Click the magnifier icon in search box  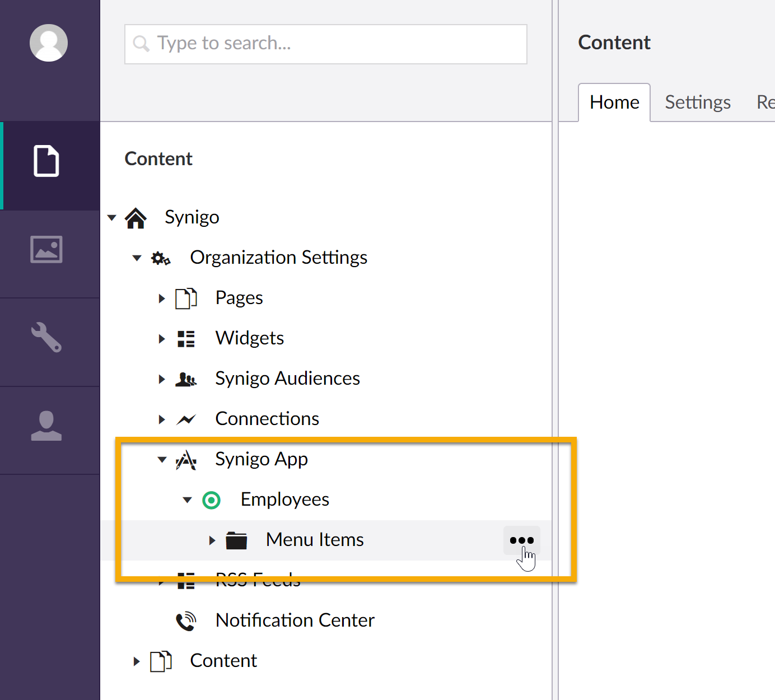pyautogui.click(x=141, y=44)
